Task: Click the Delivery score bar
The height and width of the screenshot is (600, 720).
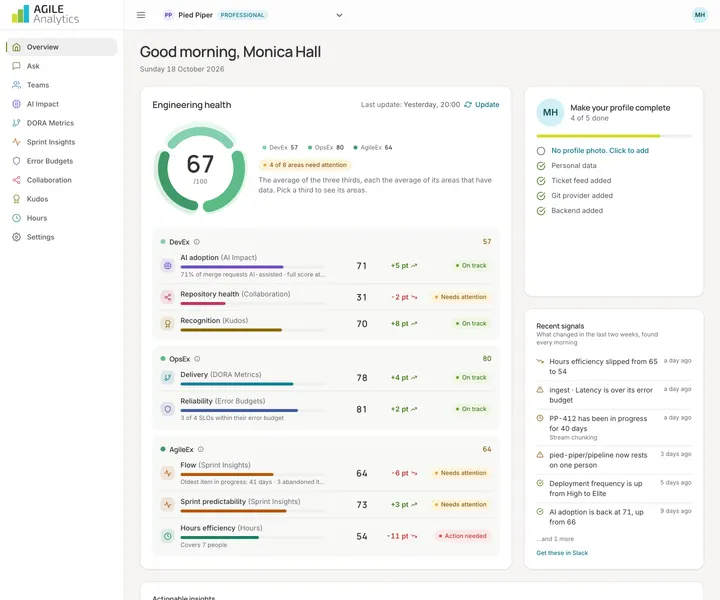Action: 253,384
